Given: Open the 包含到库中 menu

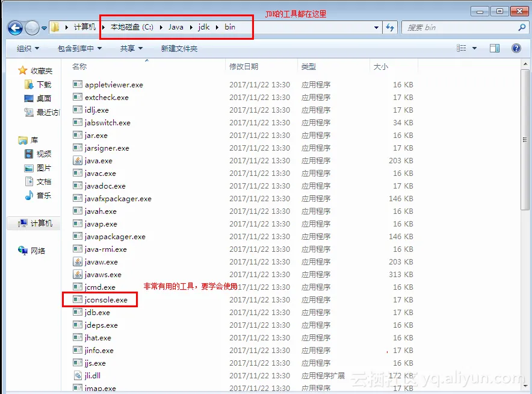Looking at the screenshot, I should coord(79,49).
